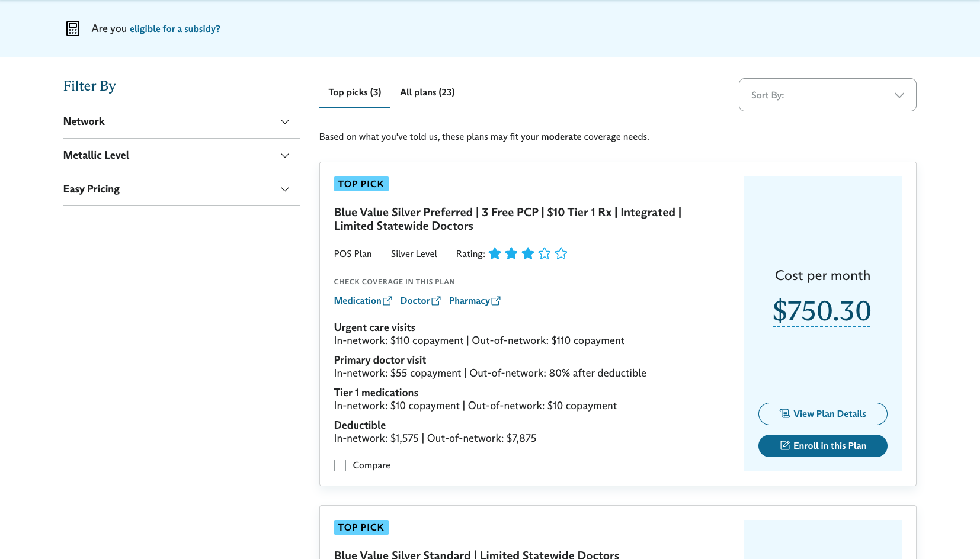Click the TOP PICK badge on Silver Standard
Screen dimensions: 980x559
coord(361,528)
